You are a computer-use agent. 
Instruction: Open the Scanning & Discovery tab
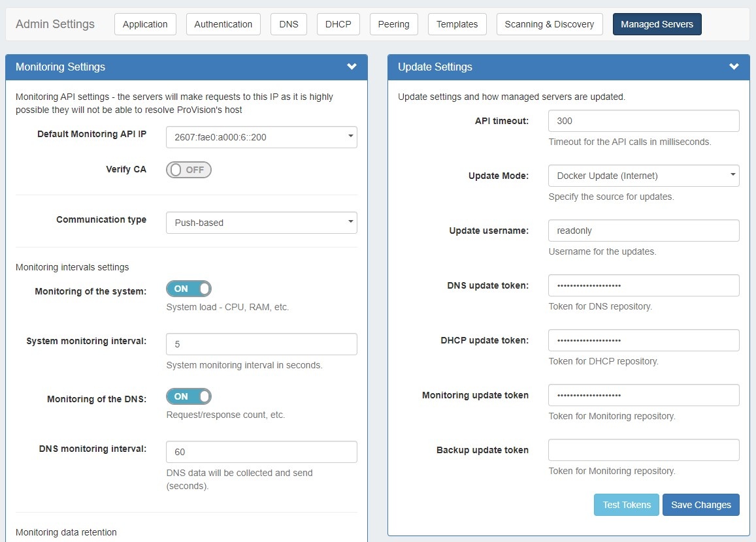point(549,24)
